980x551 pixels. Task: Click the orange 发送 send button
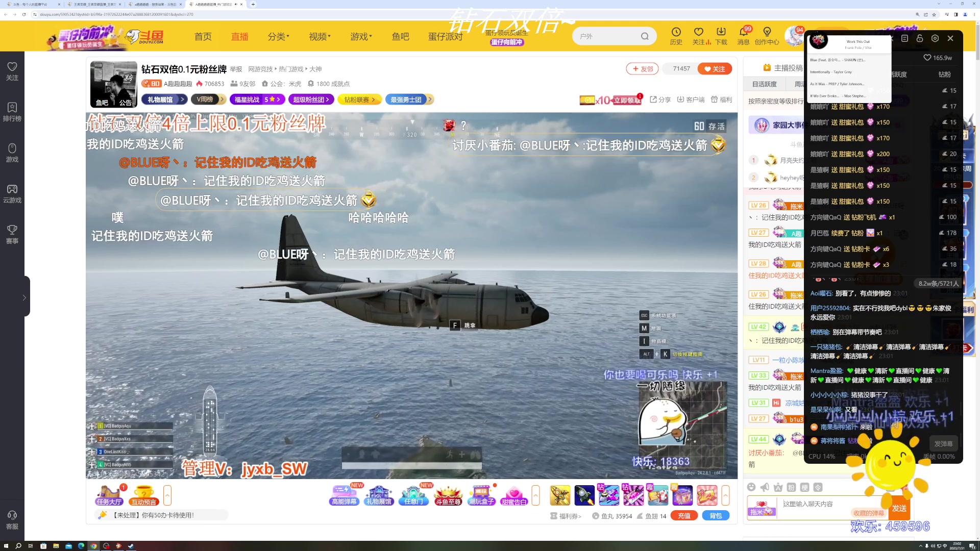coord(899,508)
